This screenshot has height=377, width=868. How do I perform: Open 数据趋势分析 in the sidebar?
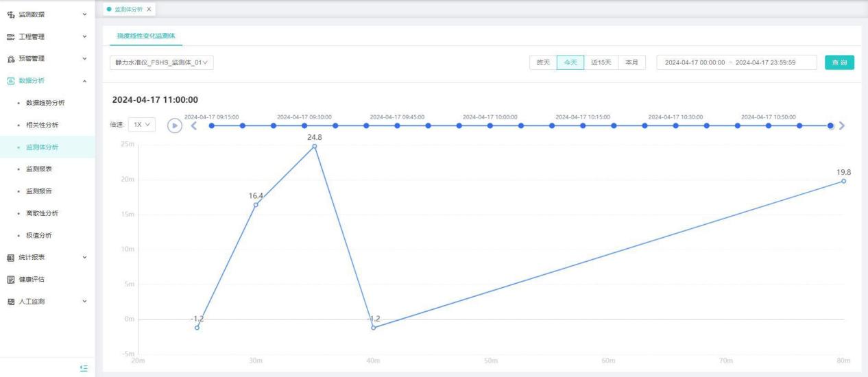pos(45,103)
